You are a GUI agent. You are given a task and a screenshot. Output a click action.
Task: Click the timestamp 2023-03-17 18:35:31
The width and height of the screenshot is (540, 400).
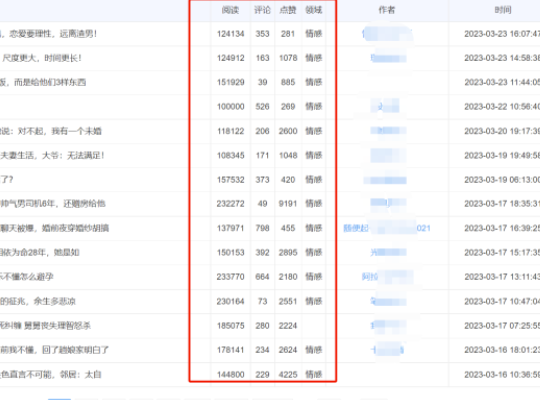tap(502, 204)
